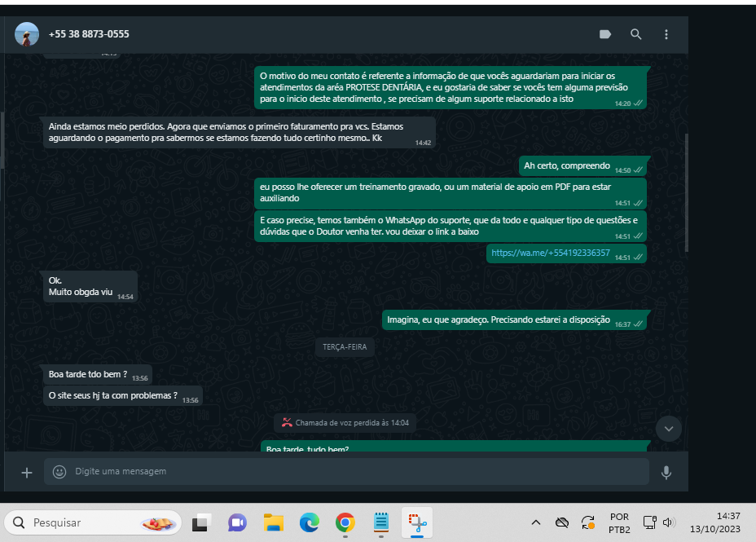The width and height of the screenshot is (756, 542).
Task: Open network settings tray icon
Action: click(x=649, y=522)
